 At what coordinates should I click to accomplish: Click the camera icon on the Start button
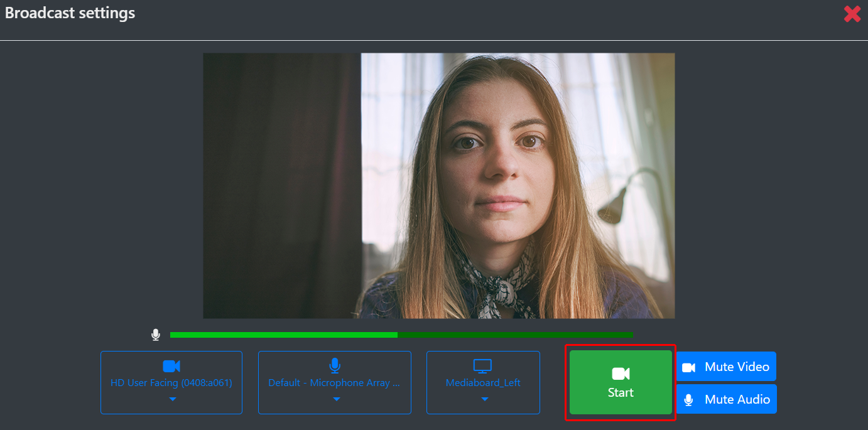click(621, 374)
